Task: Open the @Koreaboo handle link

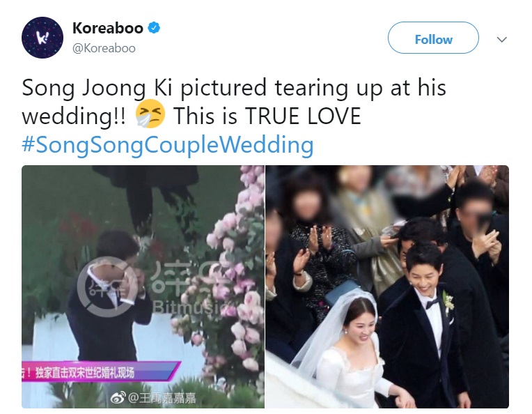Action: (x=104, y=48)
